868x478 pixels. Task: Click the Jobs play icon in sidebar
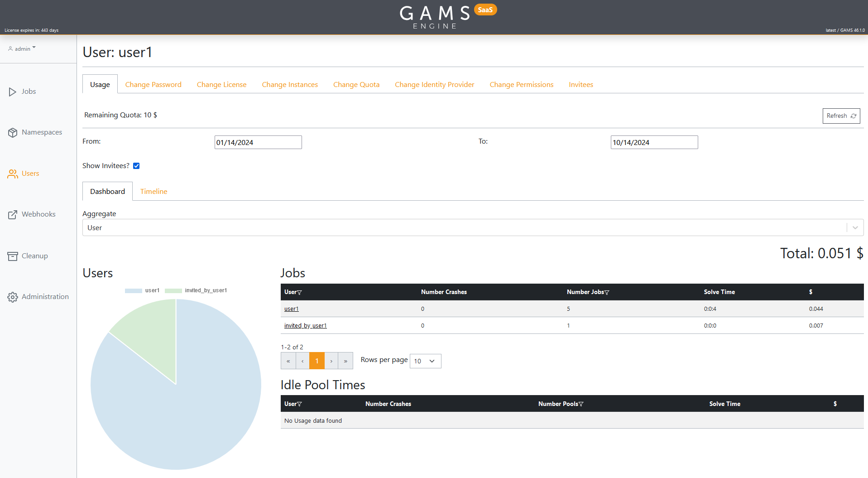[12, 92]
